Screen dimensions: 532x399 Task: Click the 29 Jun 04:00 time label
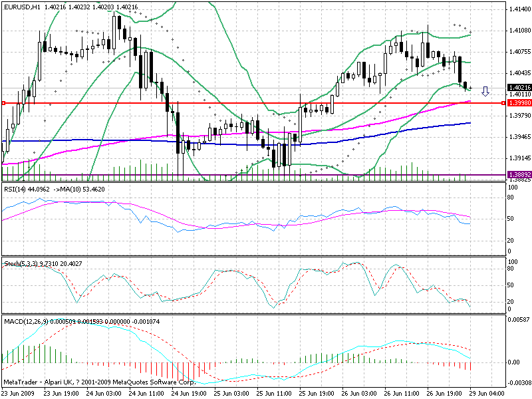[x=487, y=394]
